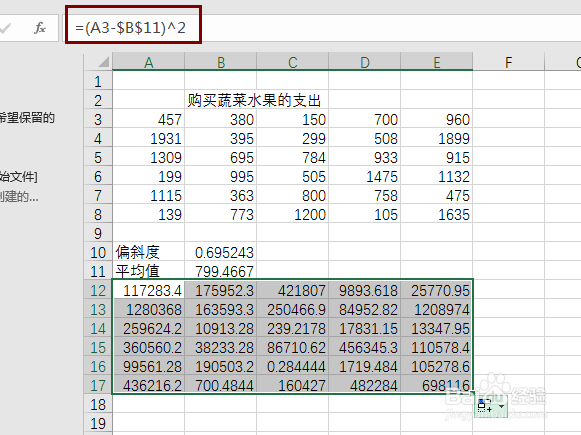The height and width of the screenshot is (435, 581).
Task: Click cell containing 456345.3
Action: point(365,347)
